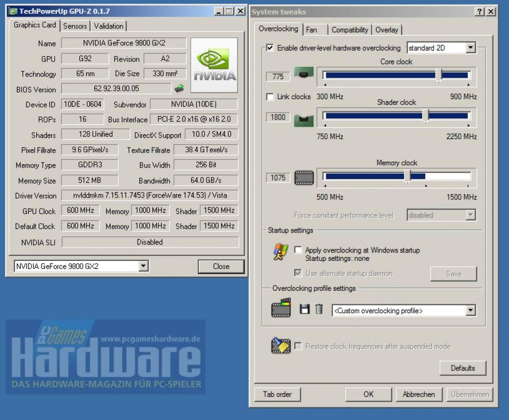Open the Compatibility tab
This screenshot has width=509, height=420.
tap(350, 30)
